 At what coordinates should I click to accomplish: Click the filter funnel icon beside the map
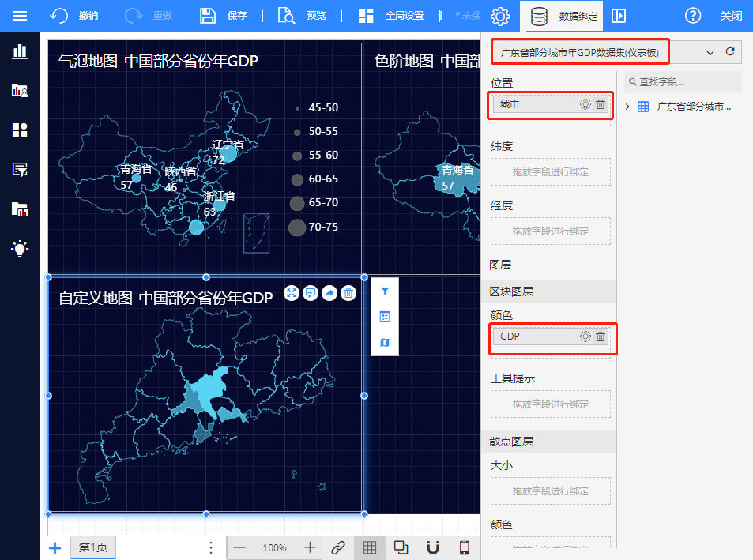(x=385, y=291)
